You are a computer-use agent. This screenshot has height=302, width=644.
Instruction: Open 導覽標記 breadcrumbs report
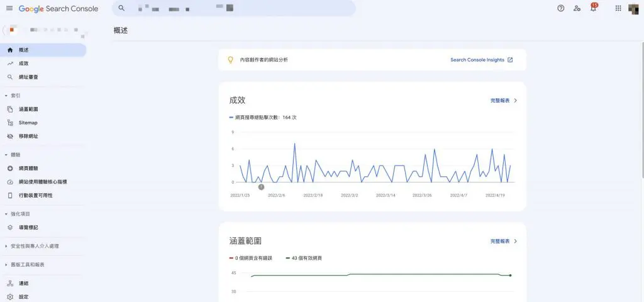(x=43, y=228)
